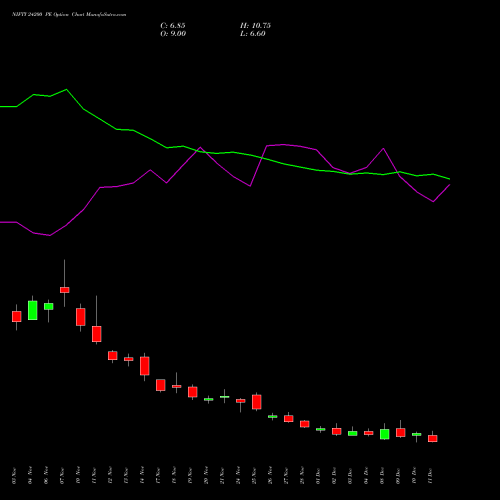
Task: Click the 07 Nov date label
Action: [x=62, y=476]
